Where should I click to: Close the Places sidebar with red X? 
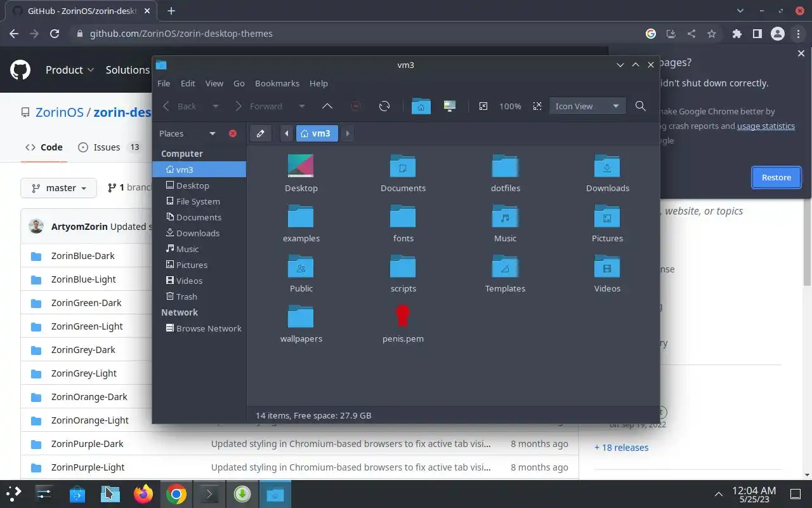pos(233,133)
